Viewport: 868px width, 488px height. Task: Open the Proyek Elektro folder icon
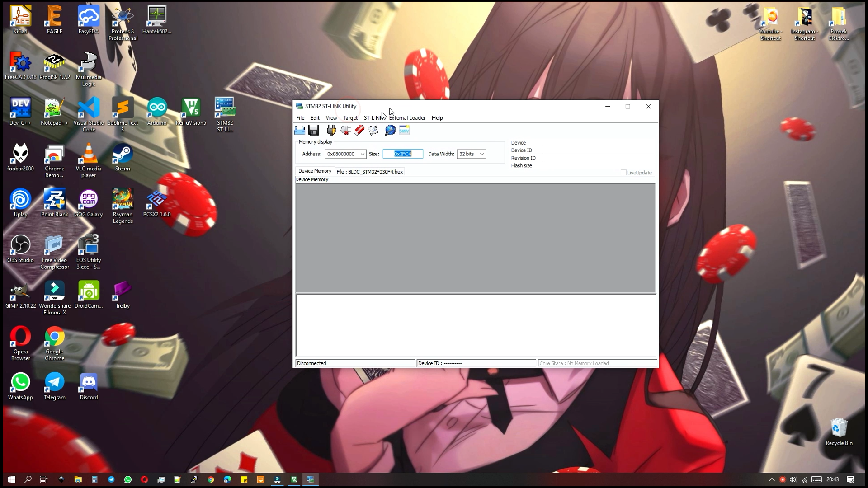pyautogui.click(x=839, y=23)
